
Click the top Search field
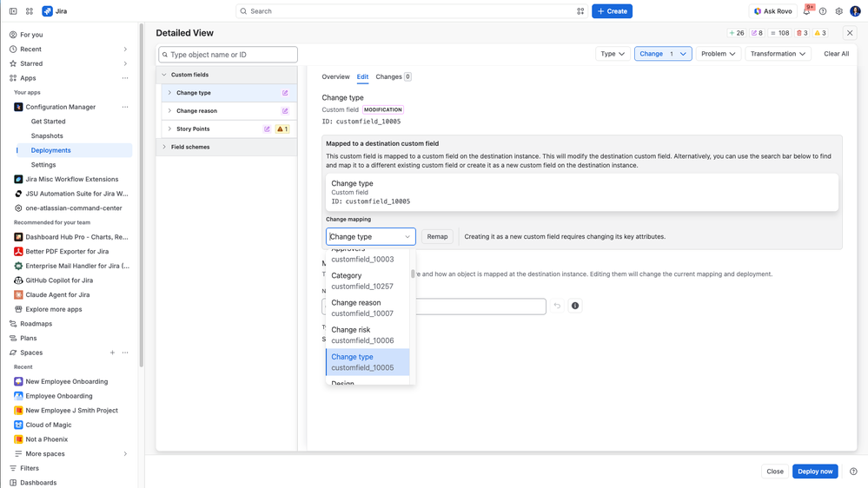[411, 11]
